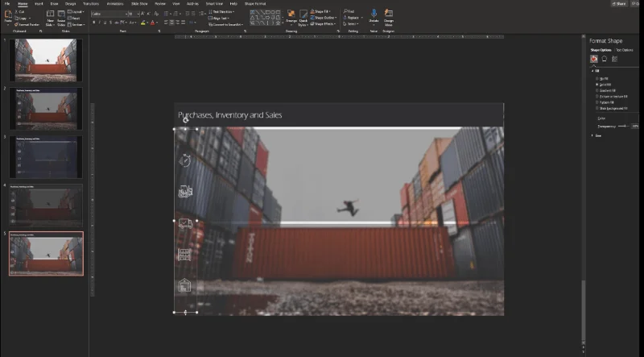Select Fill & Line icon in Format Shape
Image resolution: width=644 pixels, height=357 pixels.
[594, 59]
